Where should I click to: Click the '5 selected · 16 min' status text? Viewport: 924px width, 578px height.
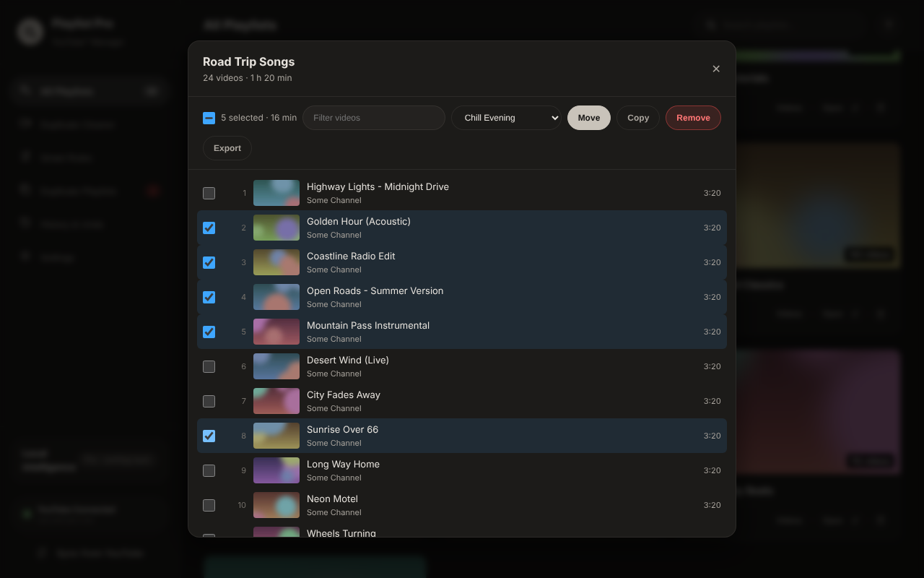258,118
